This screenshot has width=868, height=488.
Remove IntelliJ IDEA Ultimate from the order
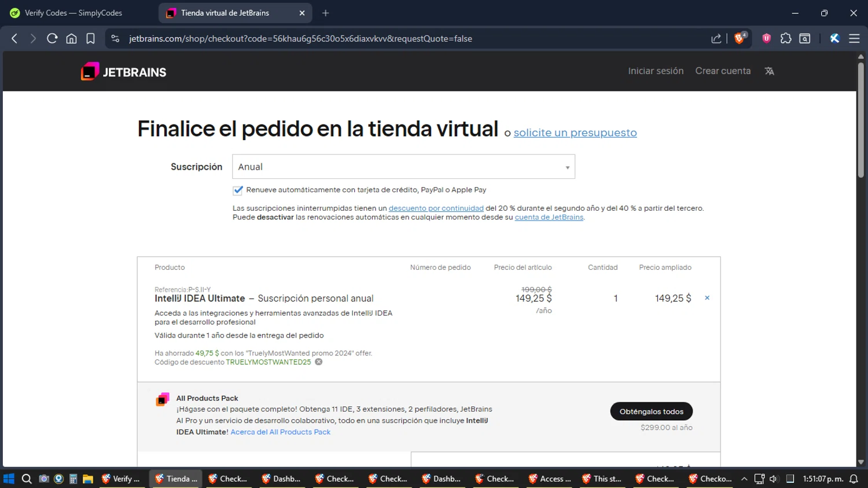click(707, 298)
